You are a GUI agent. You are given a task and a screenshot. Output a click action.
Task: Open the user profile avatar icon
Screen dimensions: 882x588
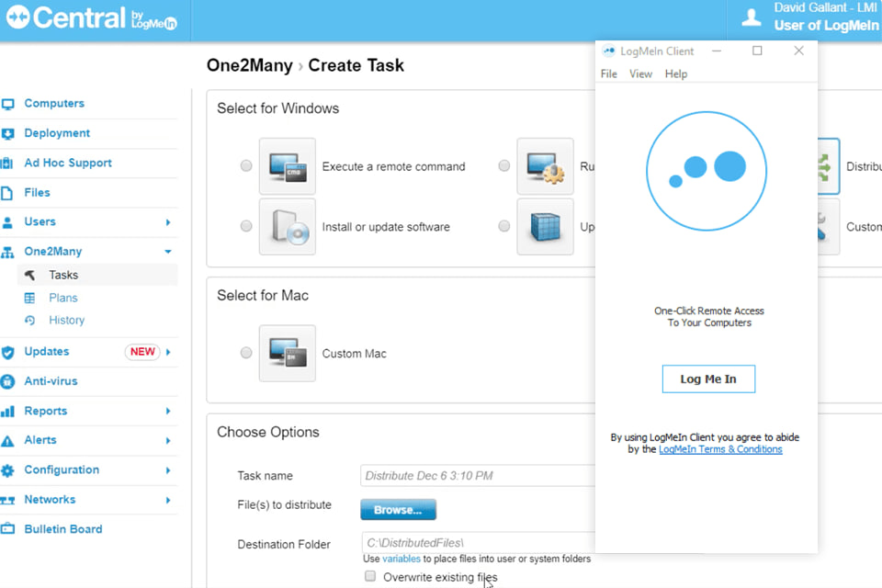click(x=752, y=17)
